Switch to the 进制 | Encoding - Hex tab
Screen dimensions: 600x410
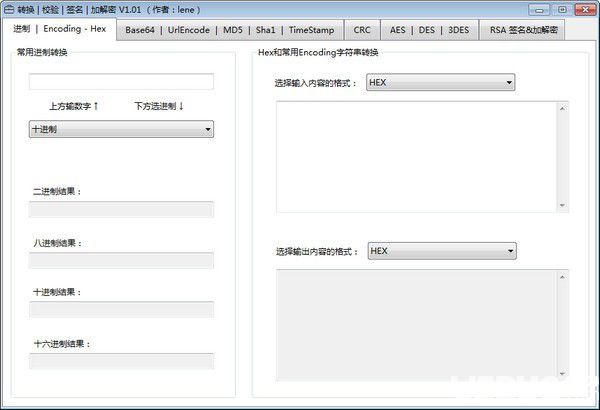[x=59, y=29]
